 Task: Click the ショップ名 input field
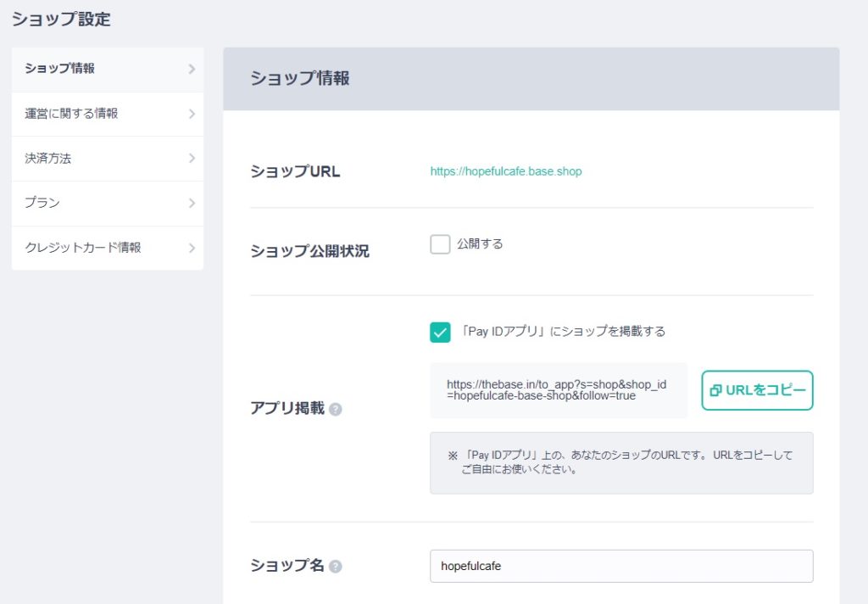coord(621,566)
